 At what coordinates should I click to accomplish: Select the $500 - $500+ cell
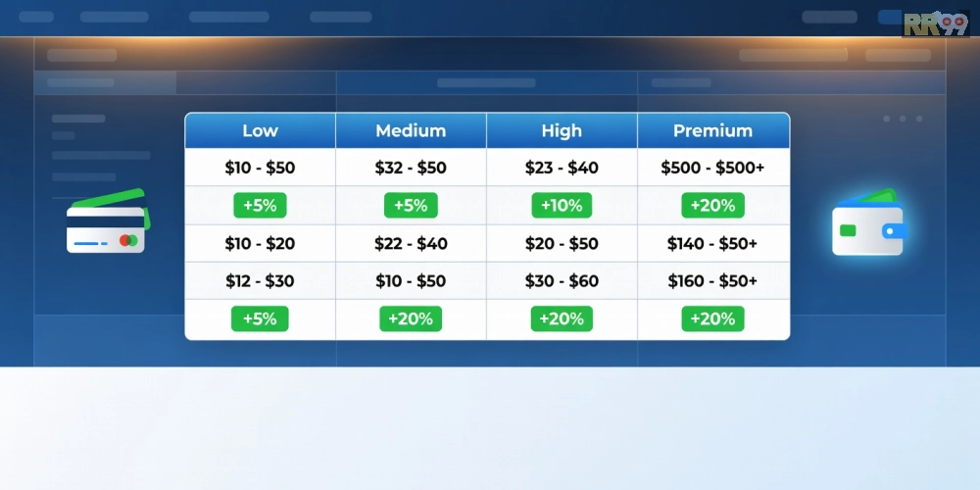(712, 168)
